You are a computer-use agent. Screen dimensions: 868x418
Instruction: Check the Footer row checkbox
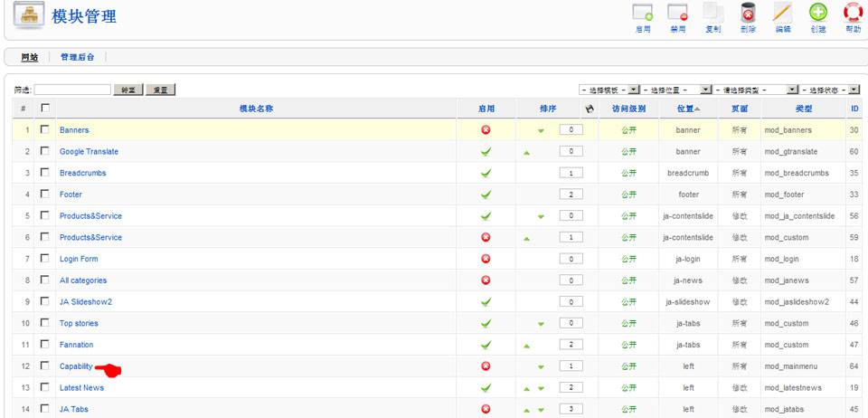45,194
